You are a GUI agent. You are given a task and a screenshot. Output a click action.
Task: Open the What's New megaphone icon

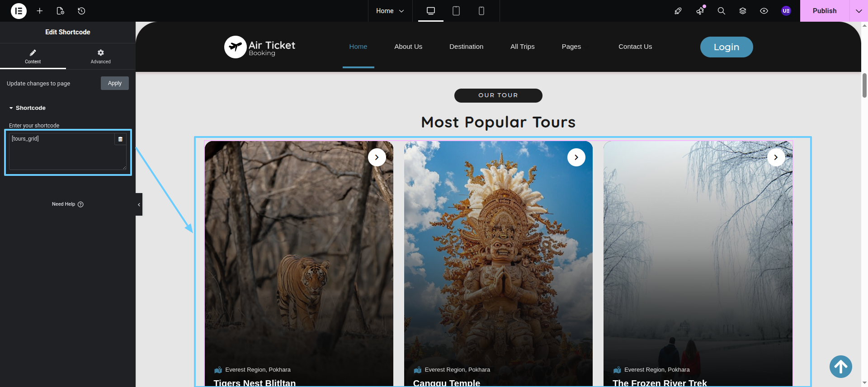(700, 11)
